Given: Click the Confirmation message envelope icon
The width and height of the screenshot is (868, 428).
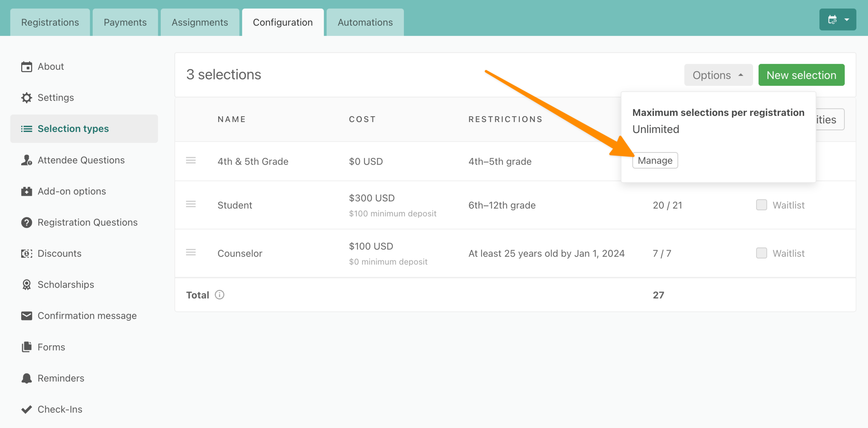Looking at the screenshot, I should point(26,316).
